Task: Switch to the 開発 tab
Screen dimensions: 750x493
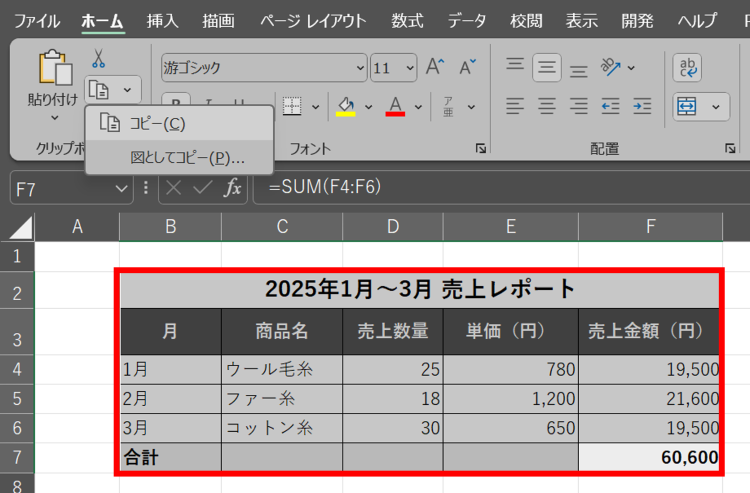Action: click(x=637, y=21)
